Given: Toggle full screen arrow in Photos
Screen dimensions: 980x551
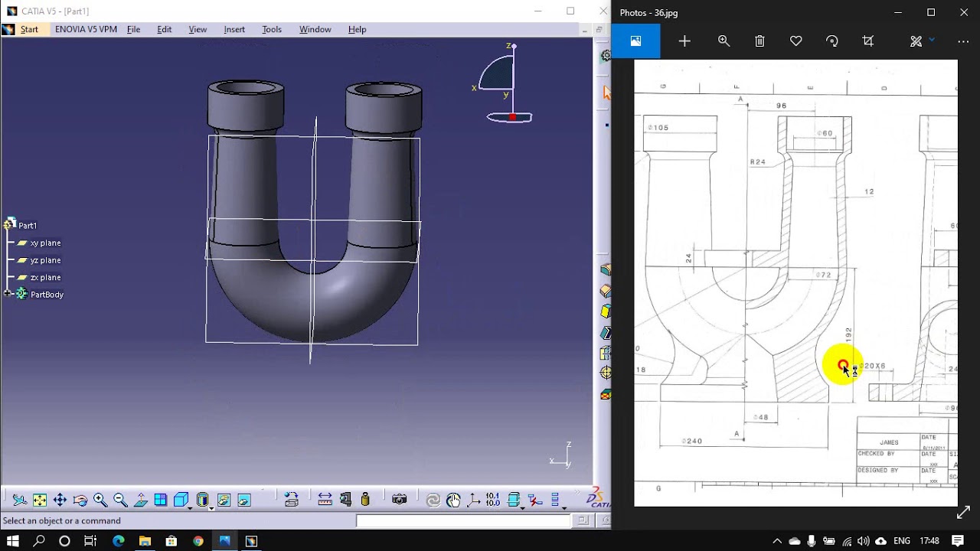Looking at the screenshot, I should point(963,512).
